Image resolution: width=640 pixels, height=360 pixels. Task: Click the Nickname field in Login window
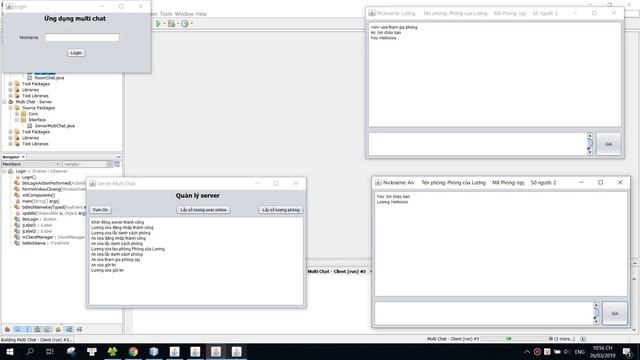(x=82, y=38)
